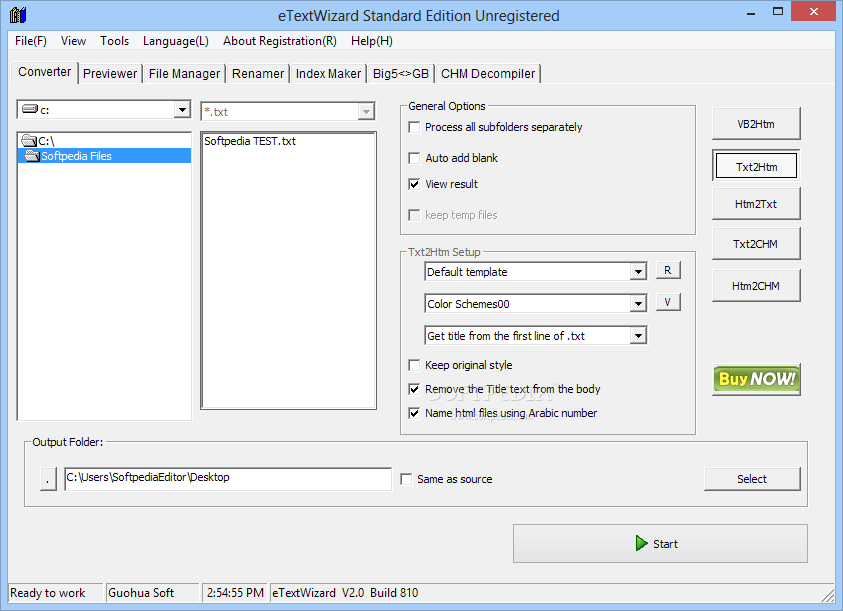Open the c: drive dropdown

182,110
